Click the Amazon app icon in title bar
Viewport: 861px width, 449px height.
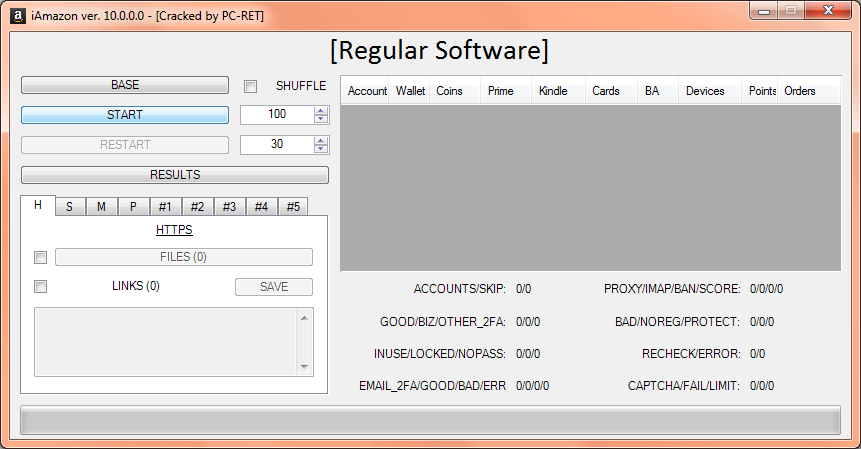click(x=18, y=16)
